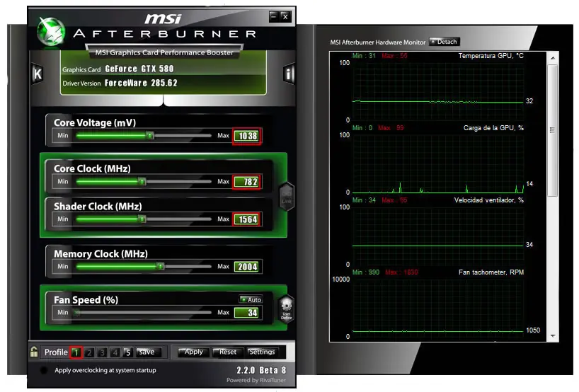
Task: Click the Powered by RivaTuner text
Action: [x=256, y=380]
